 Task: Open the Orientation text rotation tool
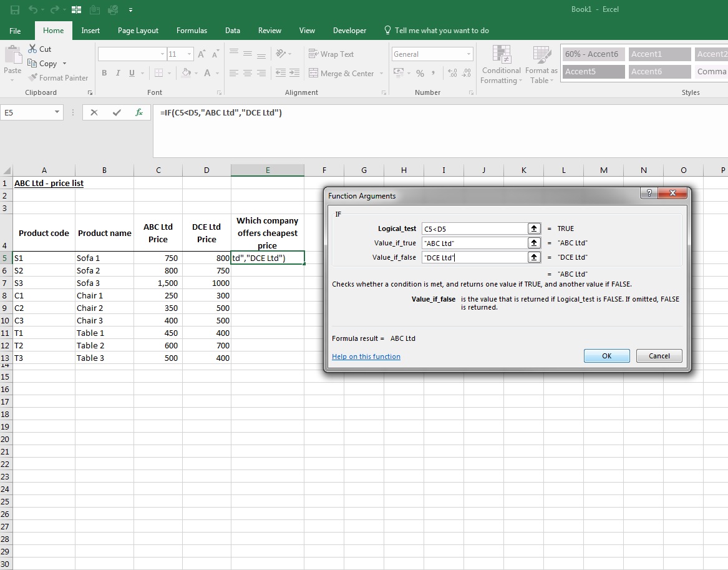pos(281,54)
